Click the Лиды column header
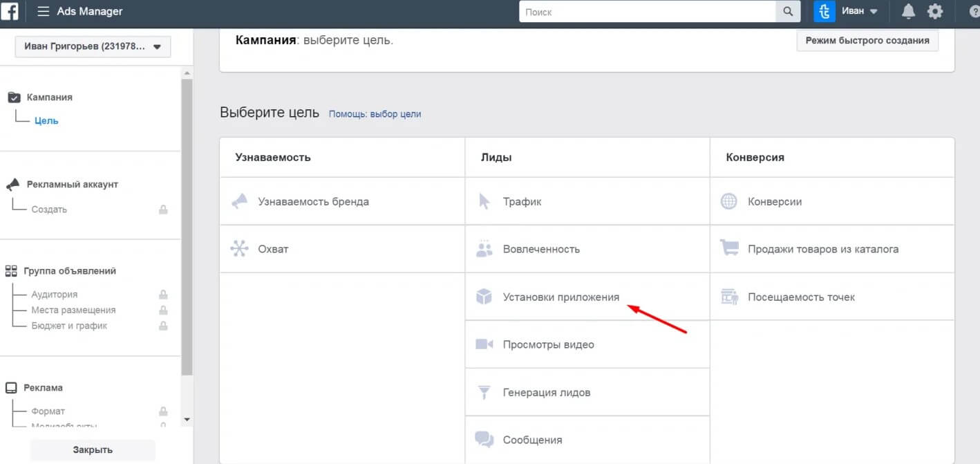This screenshot has height=464, width=980. tap(496, 157)
